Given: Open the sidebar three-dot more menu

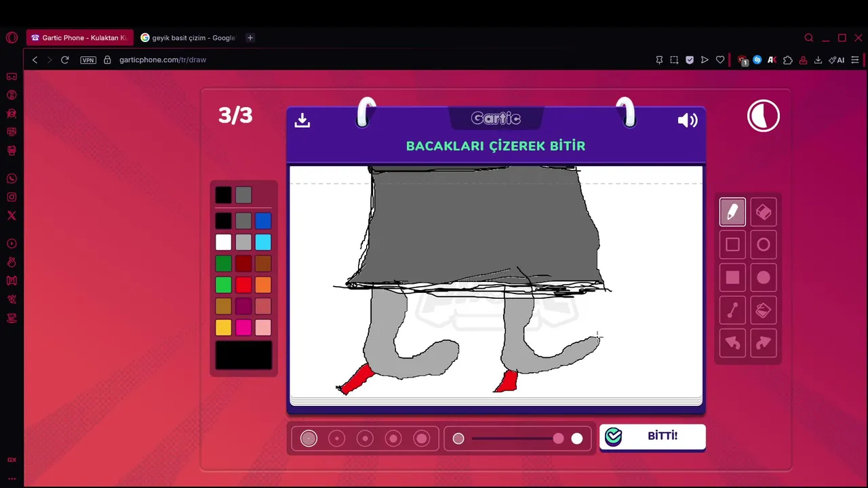Looking at the screenshot, I should point(12,478).
